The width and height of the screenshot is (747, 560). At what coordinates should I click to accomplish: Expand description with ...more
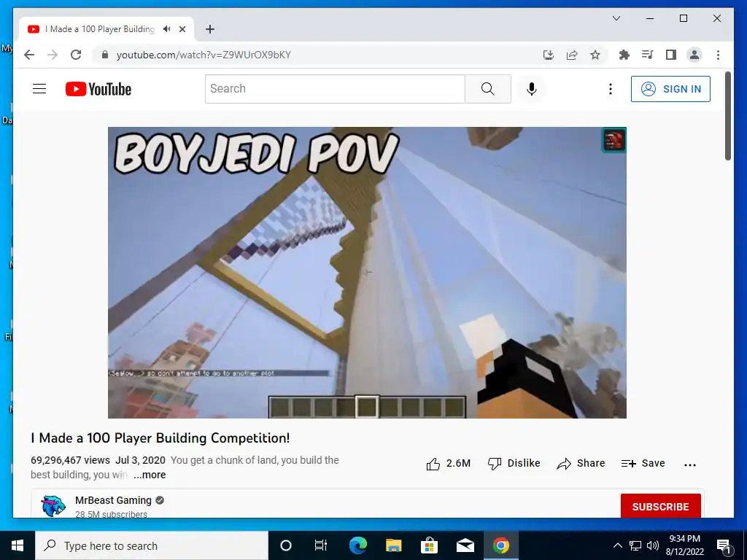pos(149,475)
